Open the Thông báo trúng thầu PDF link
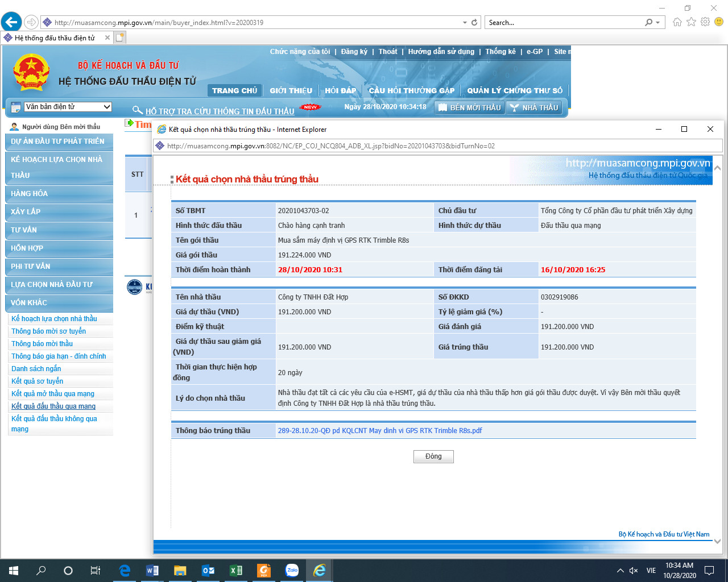Screen dimensions: 728x582 379,430
